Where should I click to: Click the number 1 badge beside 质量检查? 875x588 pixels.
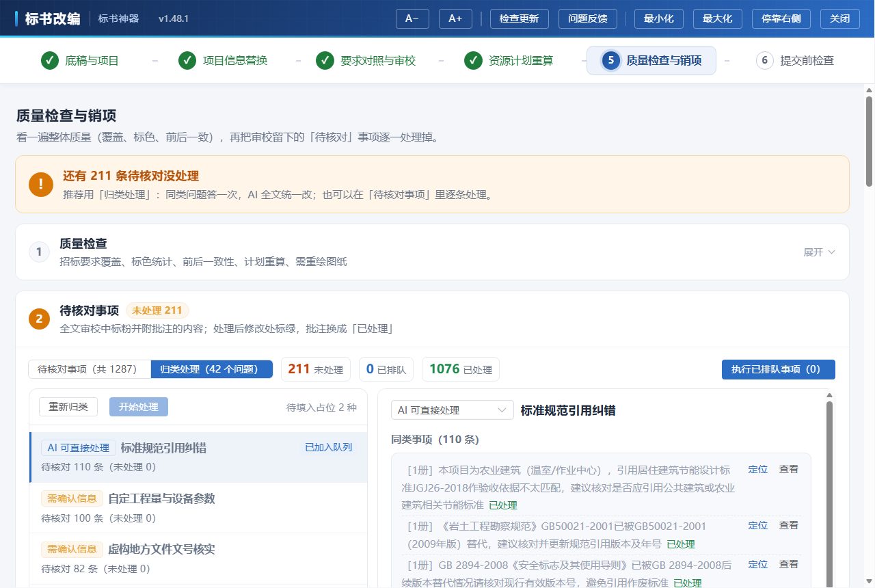[39, 252]
